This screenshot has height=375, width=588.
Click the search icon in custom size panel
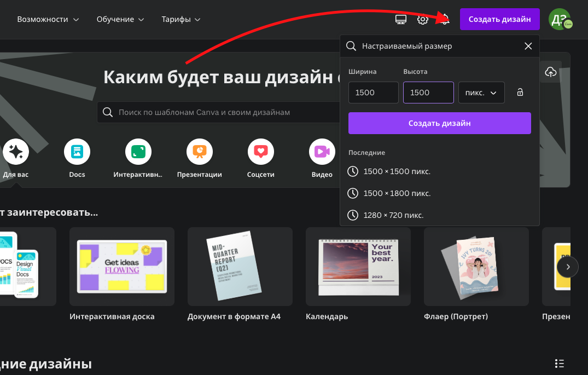coord(351,46)
